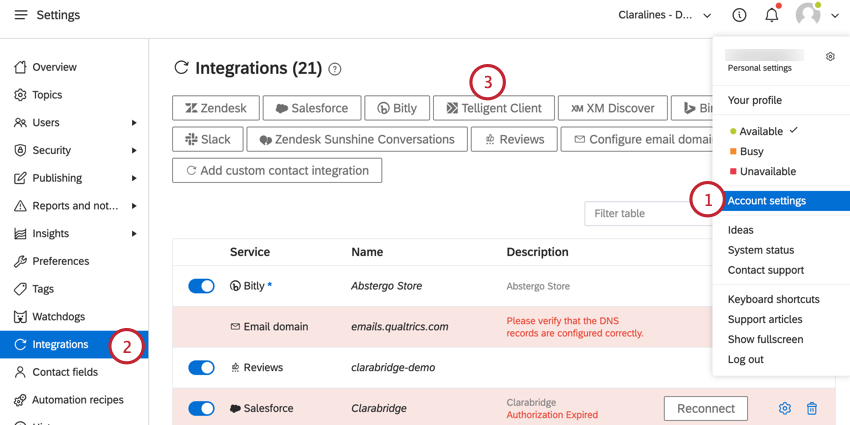Open the hamburger navigation menu
850x425 pixels.
click(x=21, y=15)
